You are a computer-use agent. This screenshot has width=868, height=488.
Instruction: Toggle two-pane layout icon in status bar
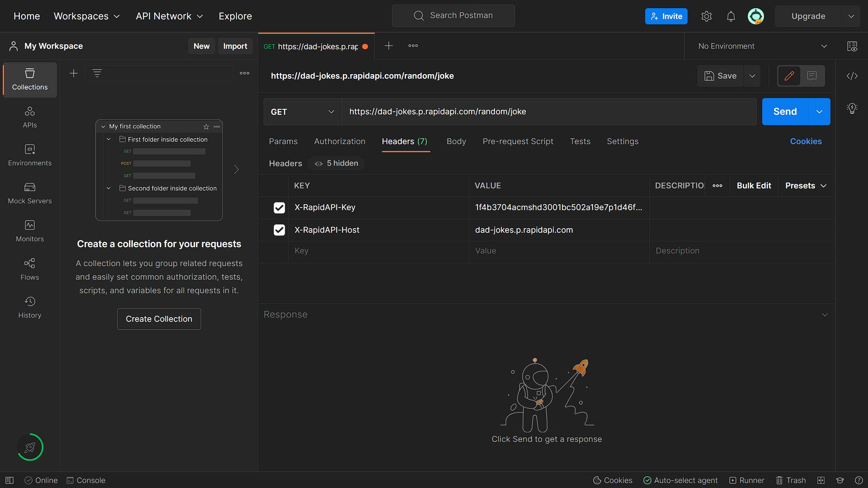[x=821, y=480]
